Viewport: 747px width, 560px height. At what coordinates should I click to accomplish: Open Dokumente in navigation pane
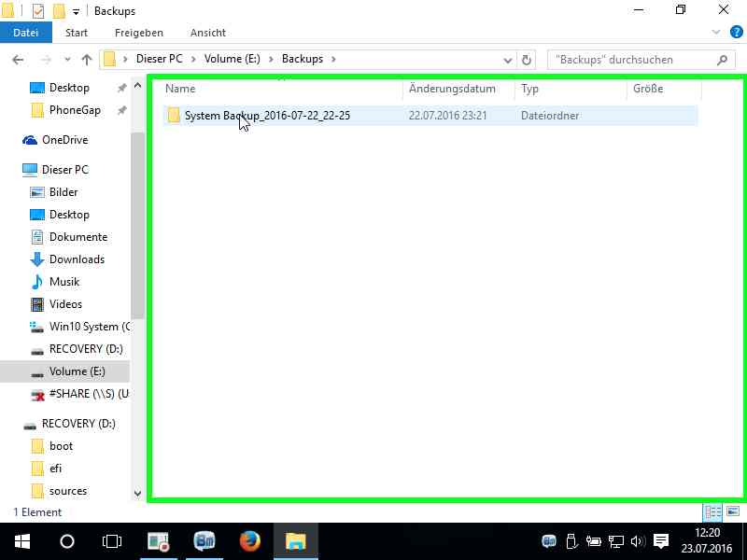point(78,237)
